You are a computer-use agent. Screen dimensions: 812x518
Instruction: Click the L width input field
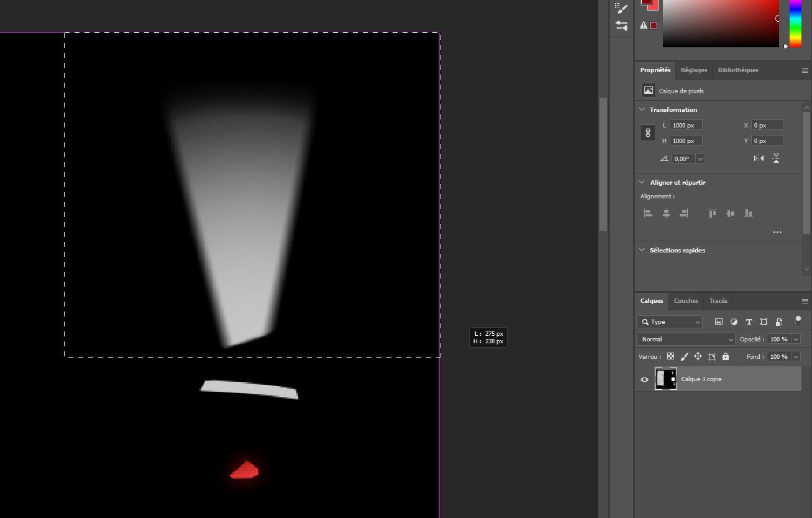click(686, 126)
